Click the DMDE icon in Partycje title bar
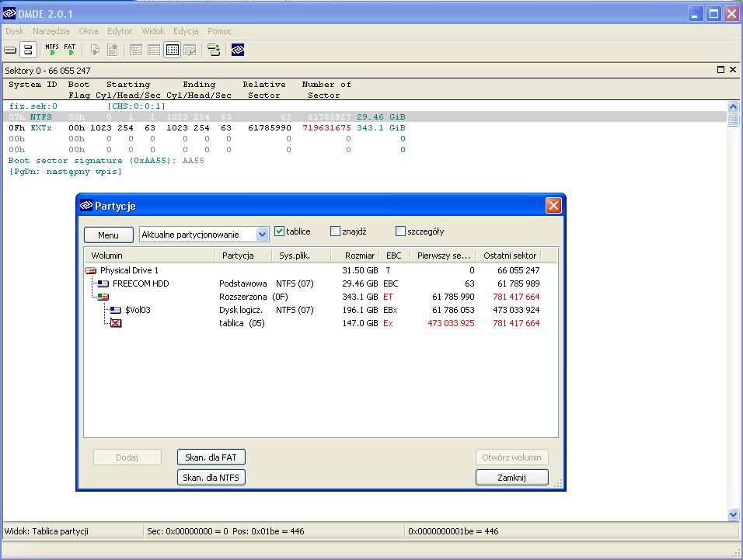Image resolution: width=743 pixels, height=560 pixels. pyautogui.click(x=85, y=206)
